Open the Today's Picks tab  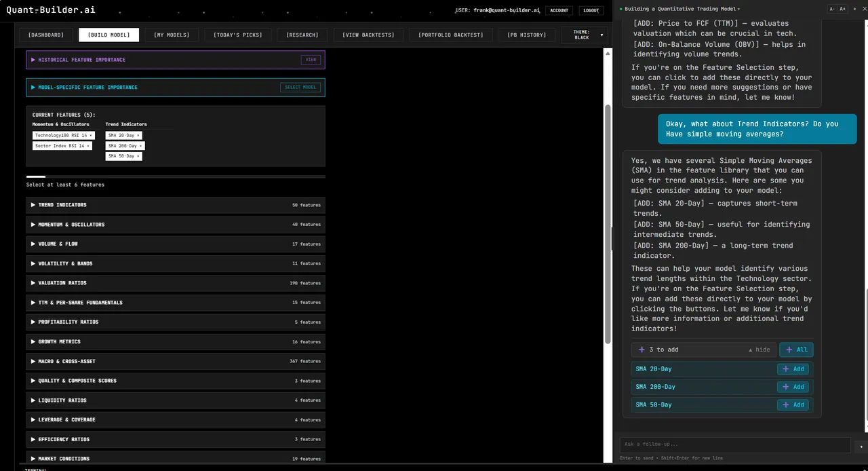coord(237,35)
